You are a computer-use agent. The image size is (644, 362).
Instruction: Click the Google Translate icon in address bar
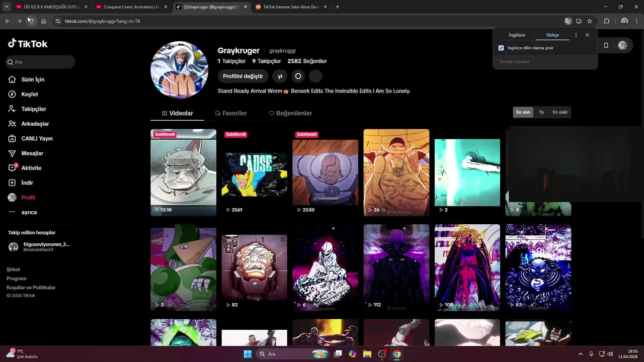pos(568,21)
